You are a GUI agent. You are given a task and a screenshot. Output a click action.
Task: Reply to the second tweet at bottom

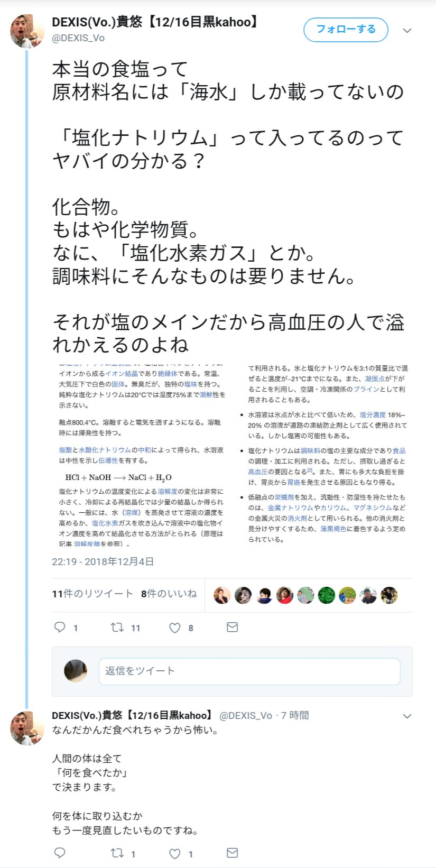click(60, 853)
